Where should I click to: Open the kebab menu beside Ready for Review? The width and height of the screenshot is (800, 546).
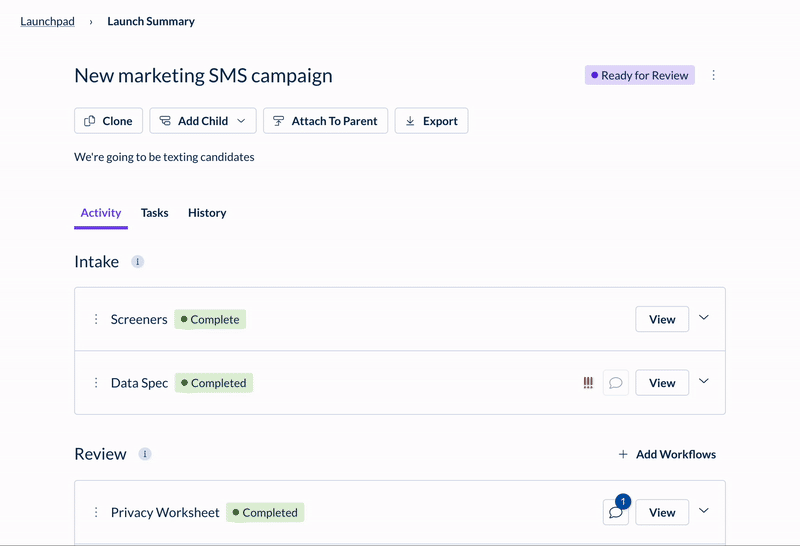click(713, 76)
